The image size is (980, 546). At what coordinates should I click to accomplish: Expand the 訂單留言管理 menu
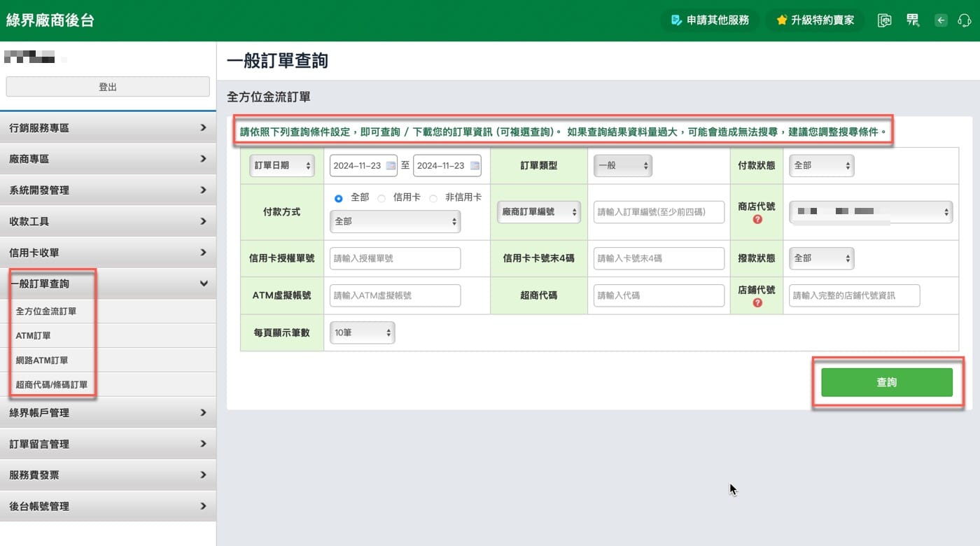tap(108, 444)
